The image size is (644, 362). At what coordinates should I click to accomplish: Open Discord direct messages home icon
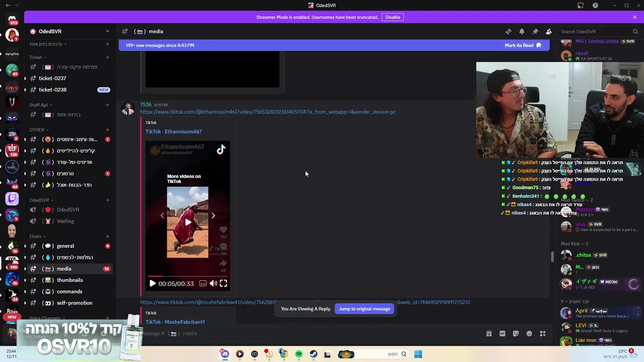click(12, 18)
